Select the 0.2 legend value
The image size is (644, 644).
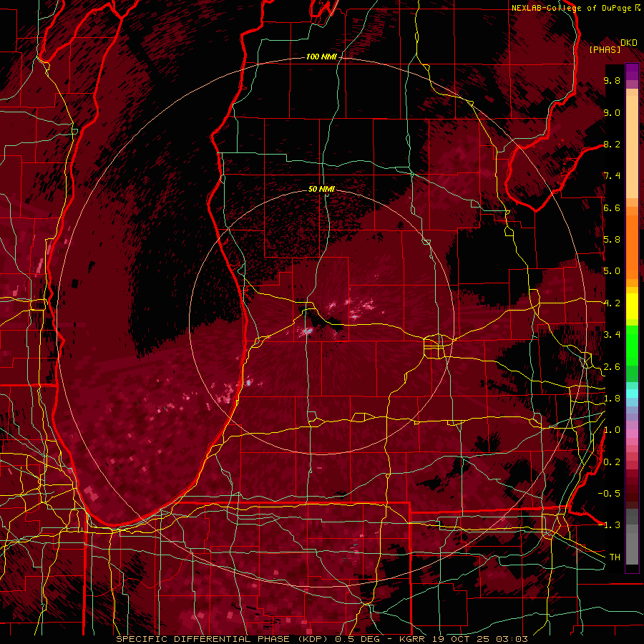[612, 462]
